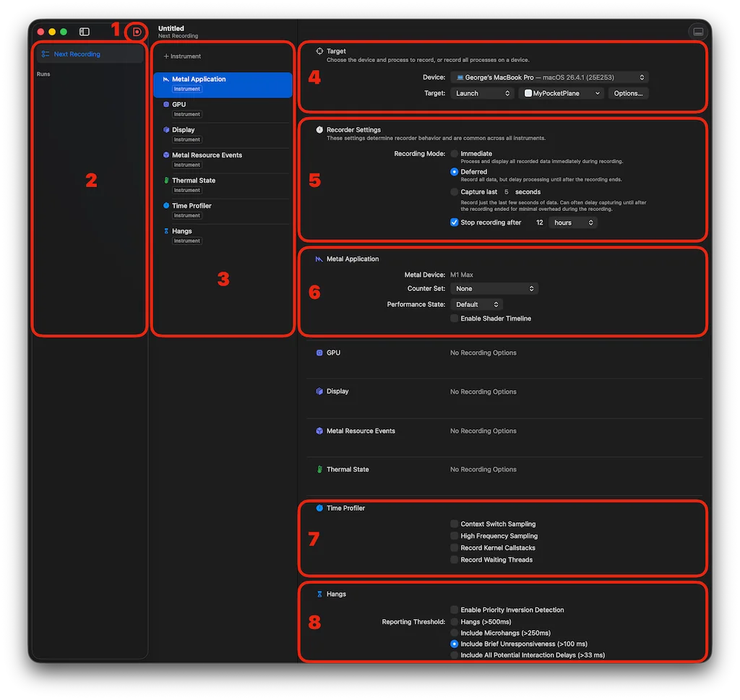Open the Launch target mode dropdown

coord(482,93)
